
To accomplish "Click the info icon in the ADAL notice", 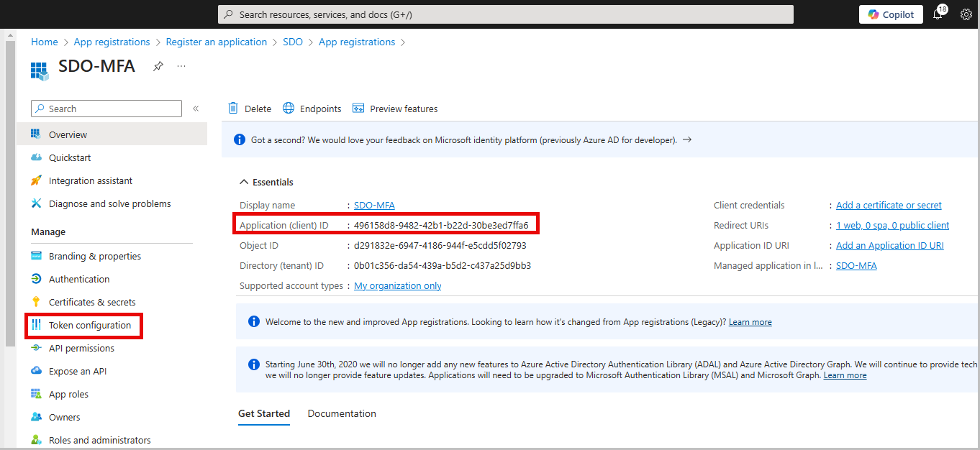I will [253, 364].
